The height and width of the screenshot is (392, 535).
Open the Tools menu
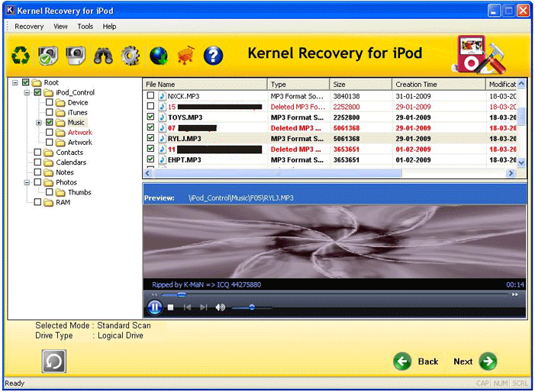click(85, 26)
